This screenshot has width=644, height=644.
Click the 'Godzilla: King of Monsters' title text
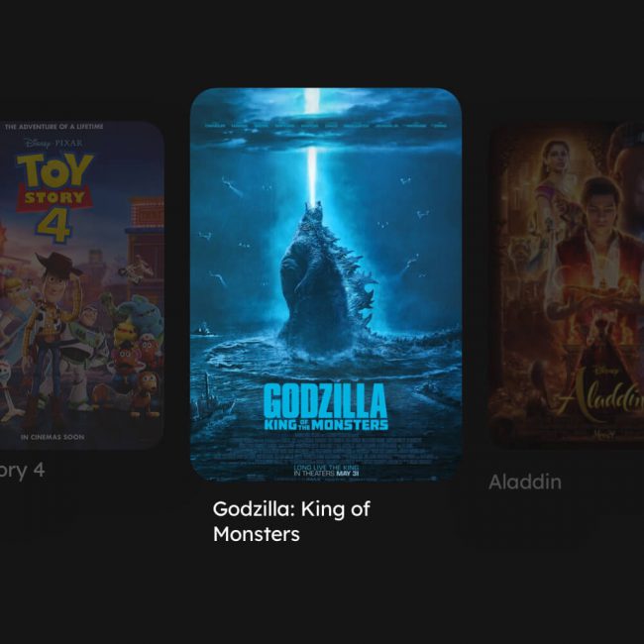(x=291, y=521)
